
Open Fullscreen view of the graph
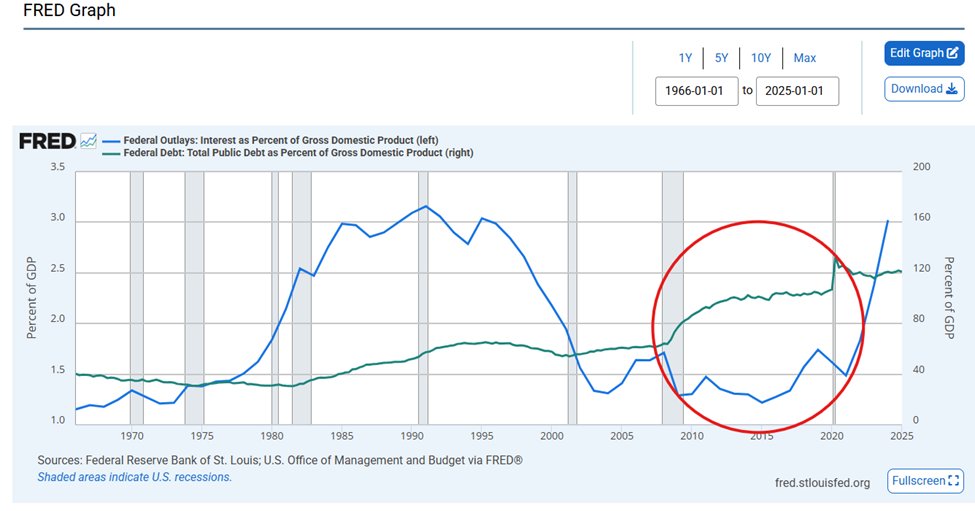(925, 481)
